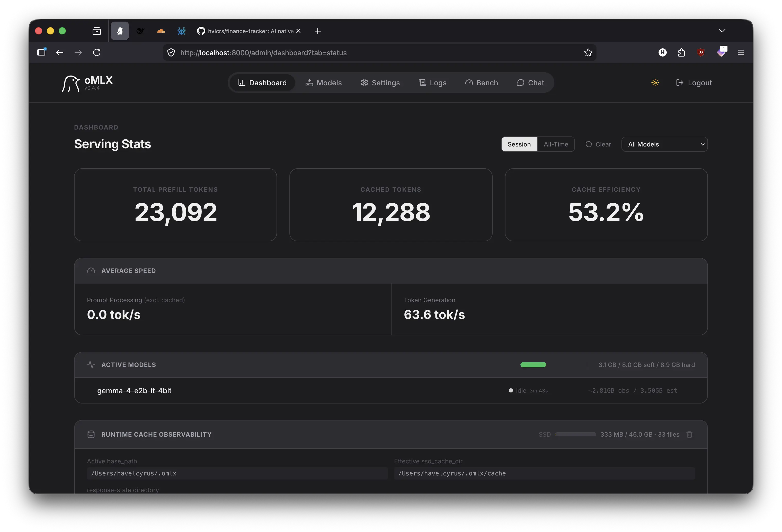Image resolution: width=782 pixels, height=532 pixels.
Task: Click the Active Models pulse icon
Action: [x=91, y=365]
